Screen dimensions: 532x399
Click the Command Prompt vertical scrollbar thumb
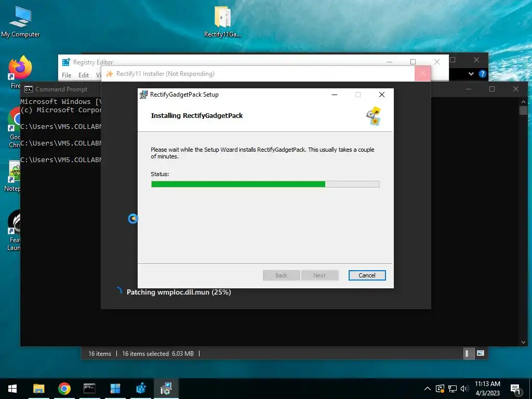click(523, 110)
